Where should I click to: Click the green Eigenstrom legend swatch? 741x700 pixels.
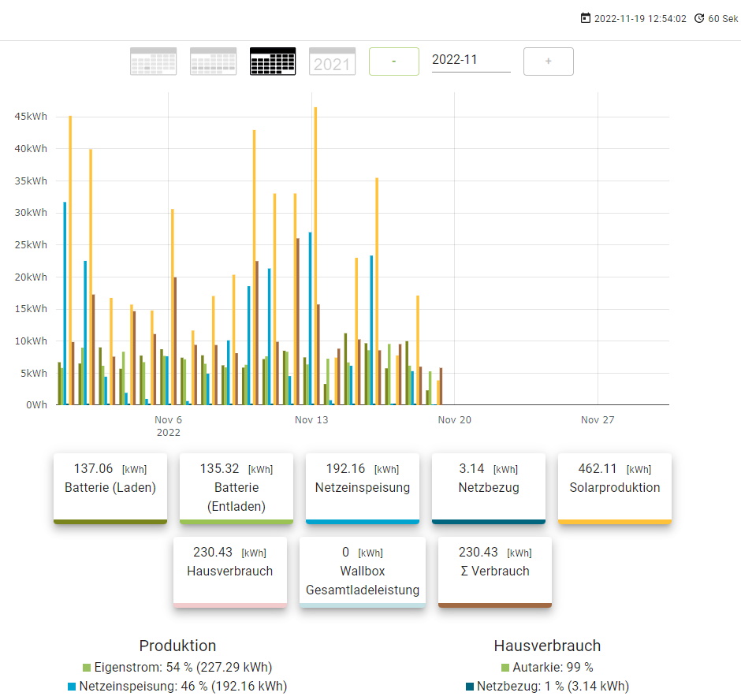pyautogui.click(x=87, y=668)
